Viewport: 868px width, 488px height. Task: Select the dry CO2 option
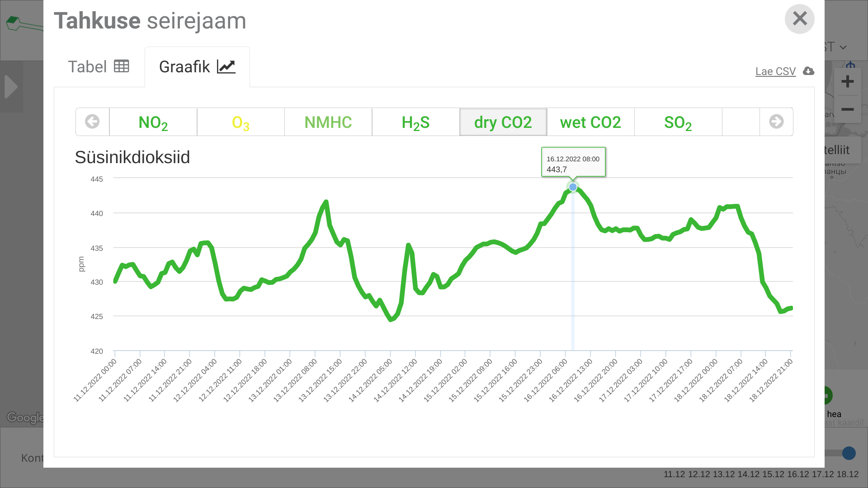pyautogui.click(x=503, y=122)
